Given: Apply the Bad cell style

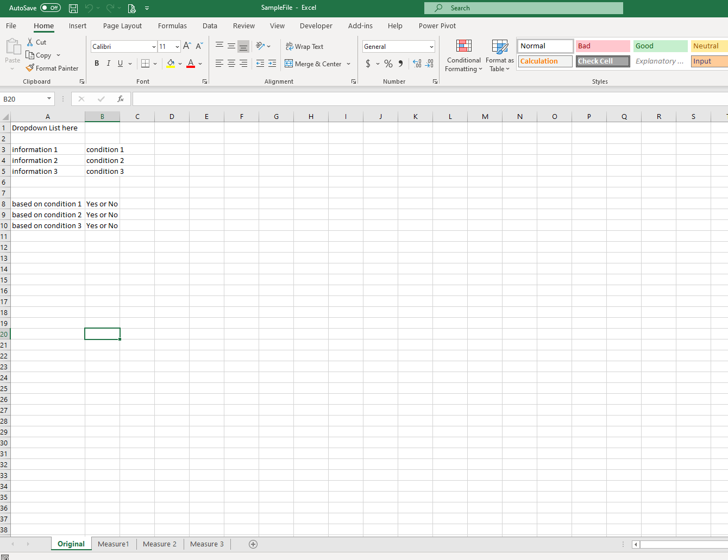Looking at the screenshot, I should pyautogui.click(x=603, y=46).
